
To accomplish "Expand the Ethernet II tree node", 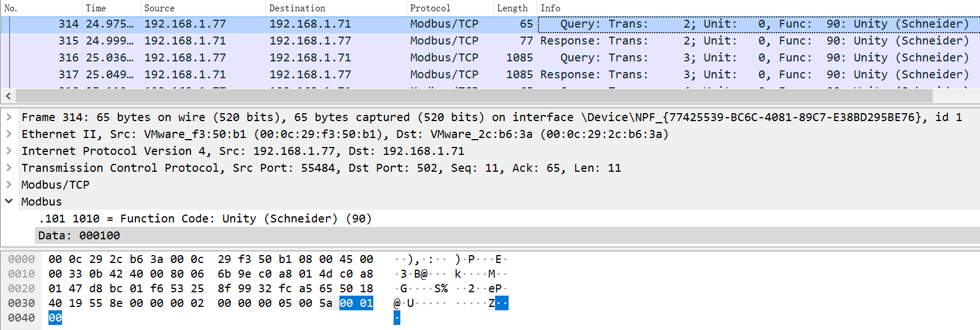I will click(9, 134).
